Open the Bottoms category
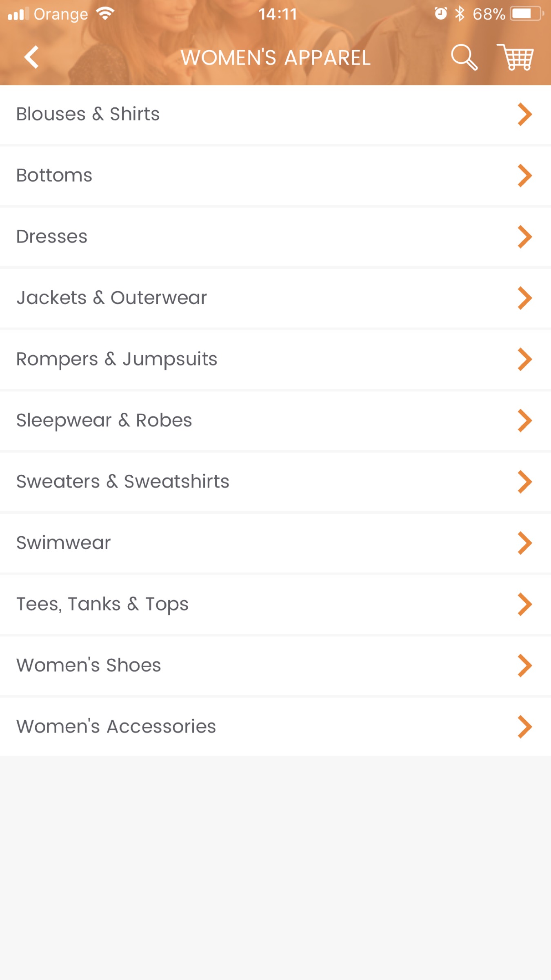Screen dimensions: 551x980 pos(275,176)
